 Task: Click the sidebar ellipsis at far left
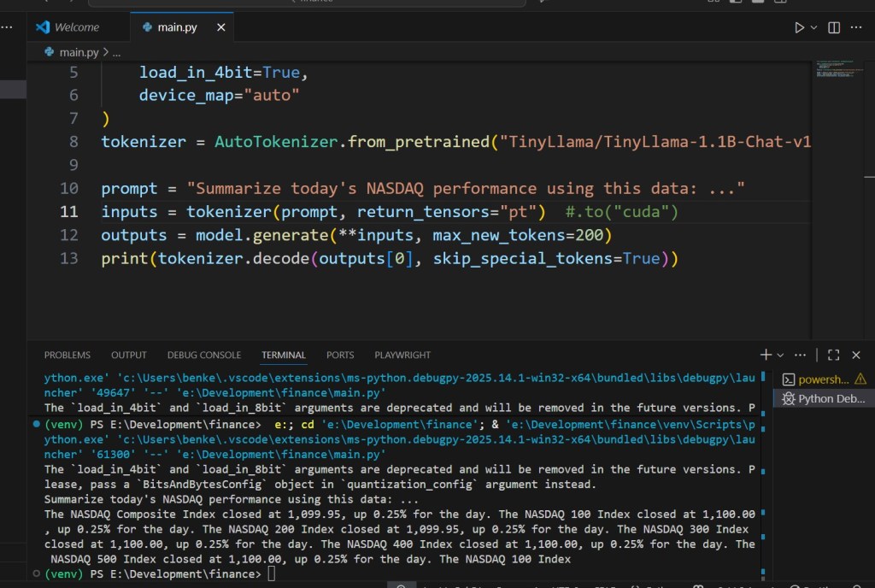7,27
